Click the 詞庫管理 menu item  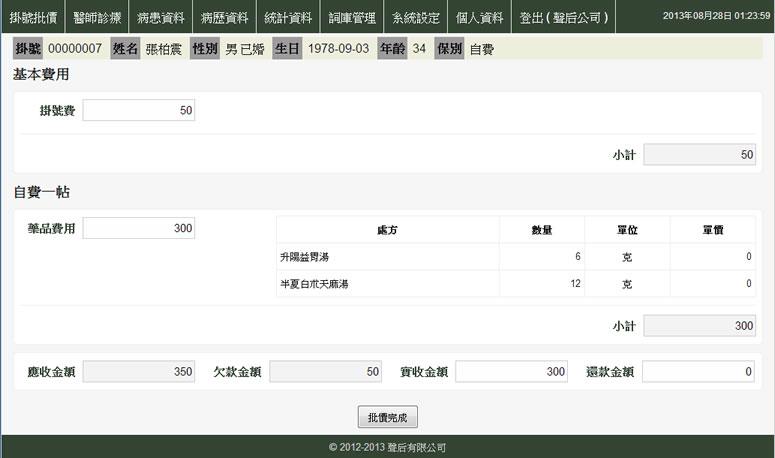tap(352, 17)
